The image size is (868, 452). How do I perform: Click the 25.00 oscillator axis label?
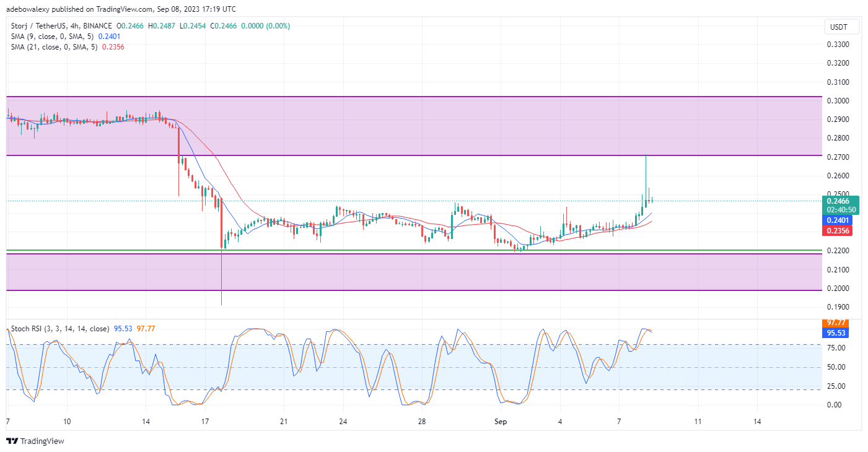point(836,386)
